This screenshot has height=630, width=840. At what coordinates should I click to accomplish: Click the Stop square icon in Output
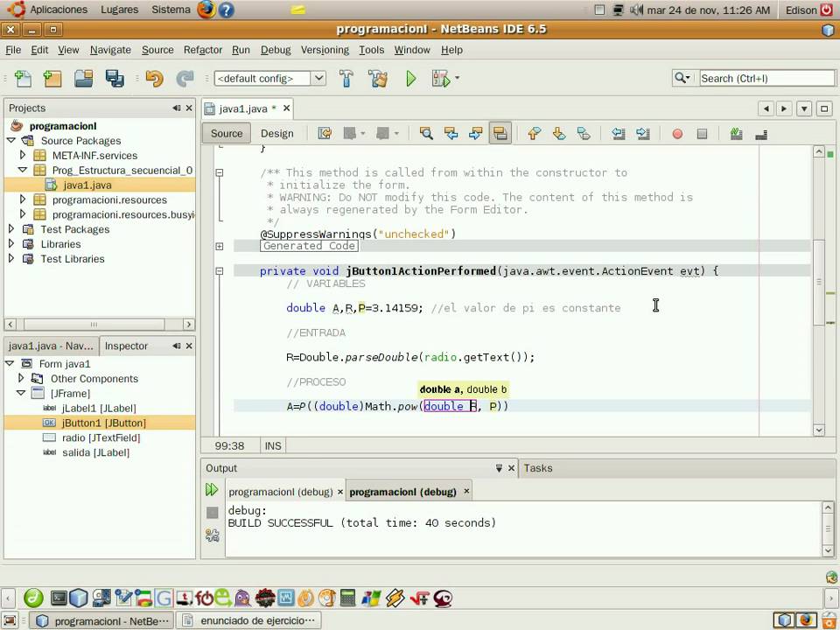(x=212, y=513)
